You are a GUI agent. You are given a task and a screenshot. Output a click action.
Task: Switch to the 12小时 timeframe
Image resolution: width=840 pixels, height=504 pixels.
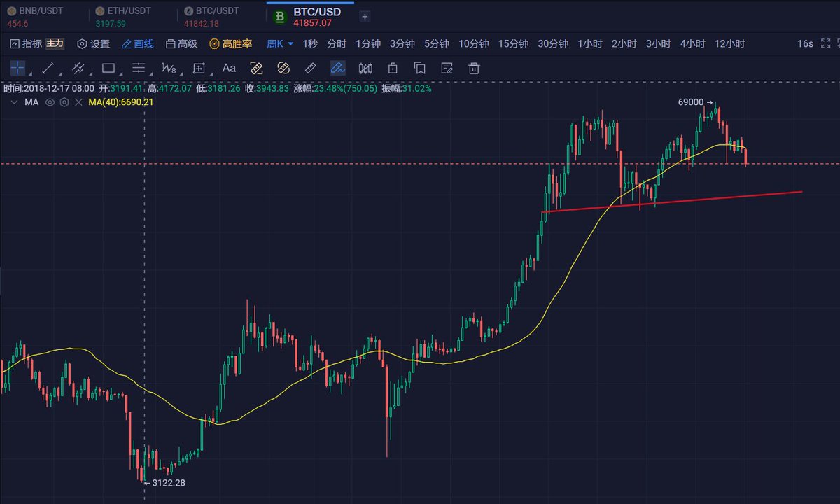[x=730, y=43]
